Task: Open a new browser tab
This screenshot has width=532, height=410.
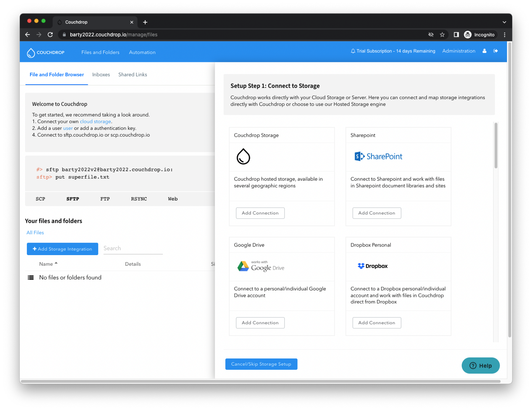Action: click(145, 22)
